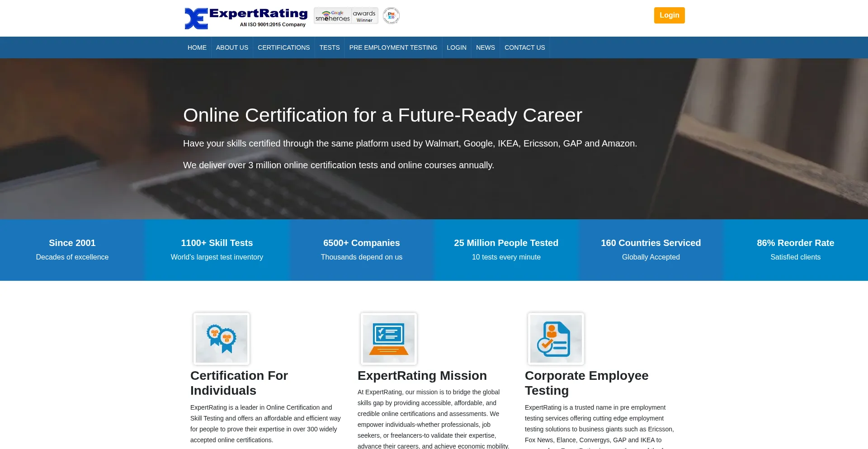Click 'Corporate Employee Testing' heading

pyautogui.click(x=587, y=383)
